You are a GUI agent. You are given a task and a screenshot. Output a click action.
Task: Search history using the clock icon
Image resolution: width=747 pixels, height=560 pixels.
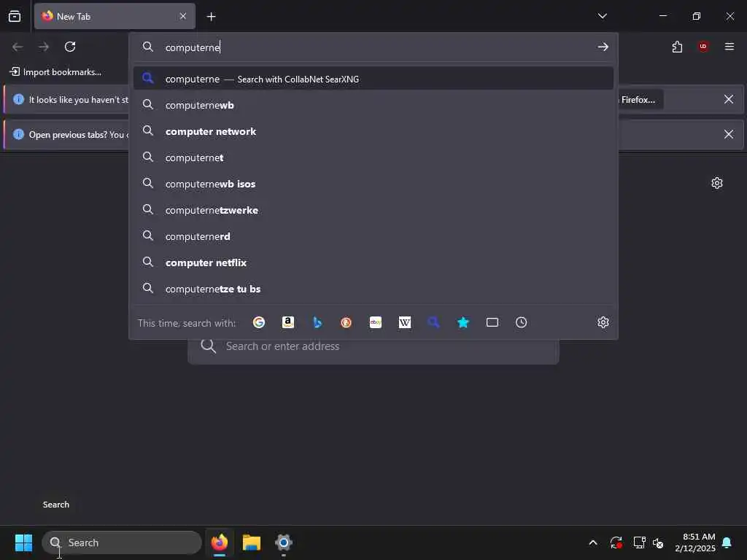(521, 322)
